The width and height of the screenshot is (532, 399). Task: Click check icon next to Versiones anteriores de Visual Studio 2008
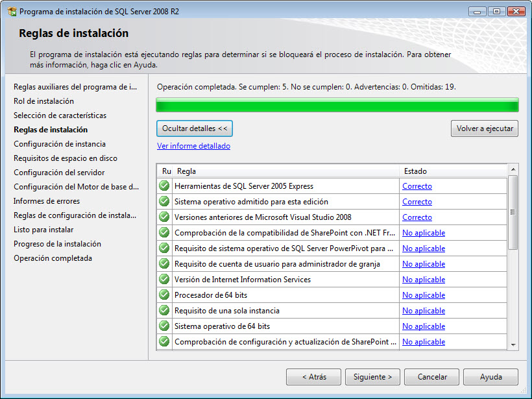tap(164, 217)
